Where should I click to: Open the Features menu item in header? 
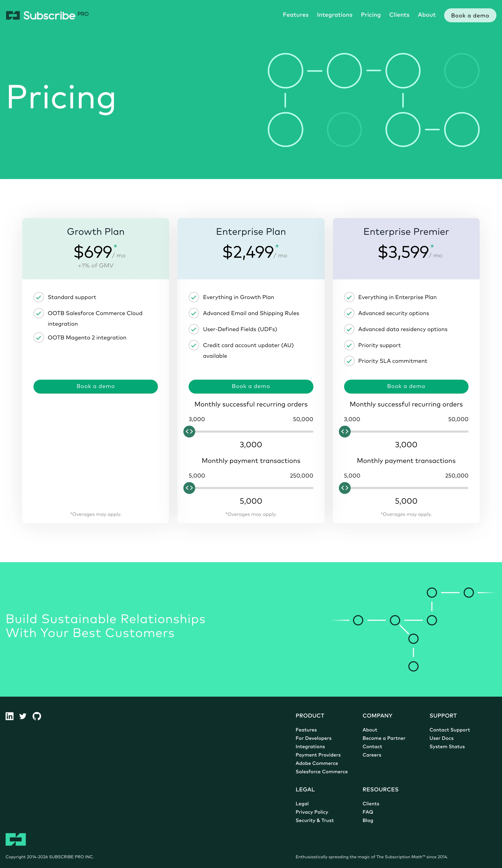click(x=295, y=15)
